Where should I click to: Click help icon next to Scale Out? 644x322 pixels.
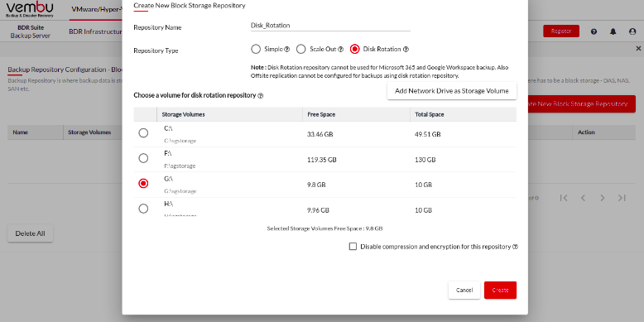[x=340, y=50]
